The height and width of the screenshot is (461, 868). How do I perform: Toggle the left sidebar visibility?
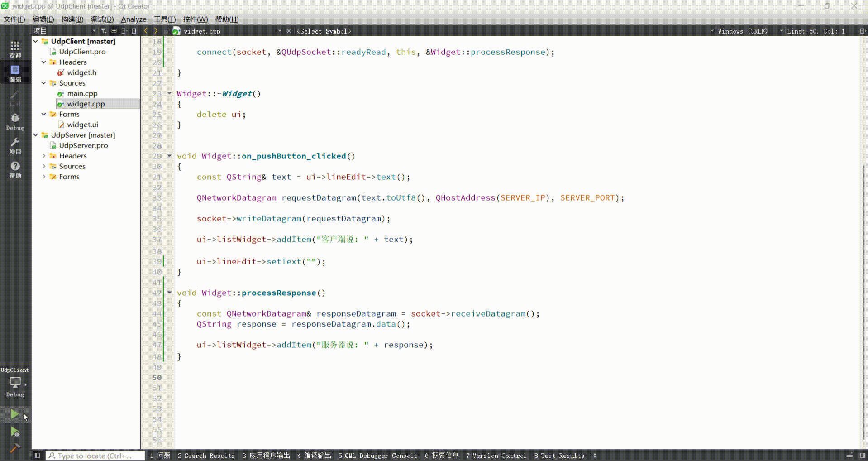pyautogui.click(x=38, y=456)
